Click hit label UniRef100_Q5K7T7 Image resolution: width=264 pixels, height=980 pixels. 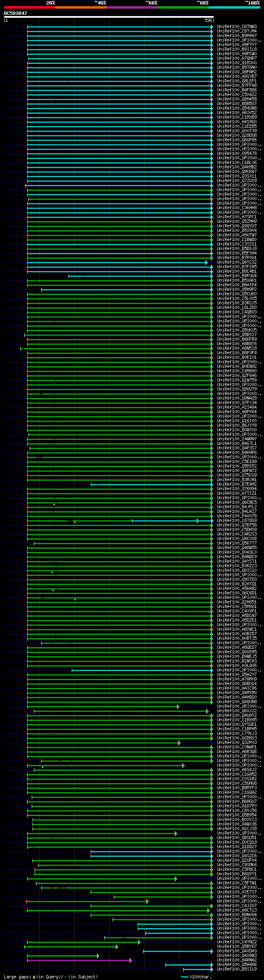(237, 543)
